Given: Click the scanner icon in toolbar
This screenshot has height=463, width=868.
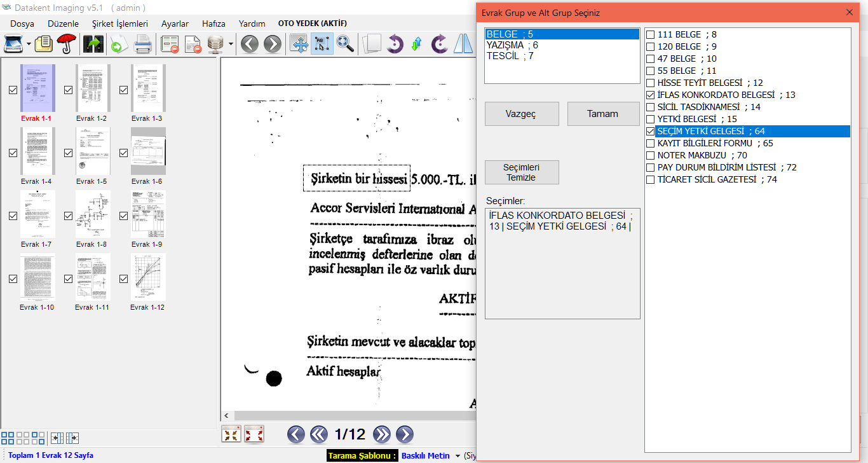Looking at the screenshot, I should (13, 44).
